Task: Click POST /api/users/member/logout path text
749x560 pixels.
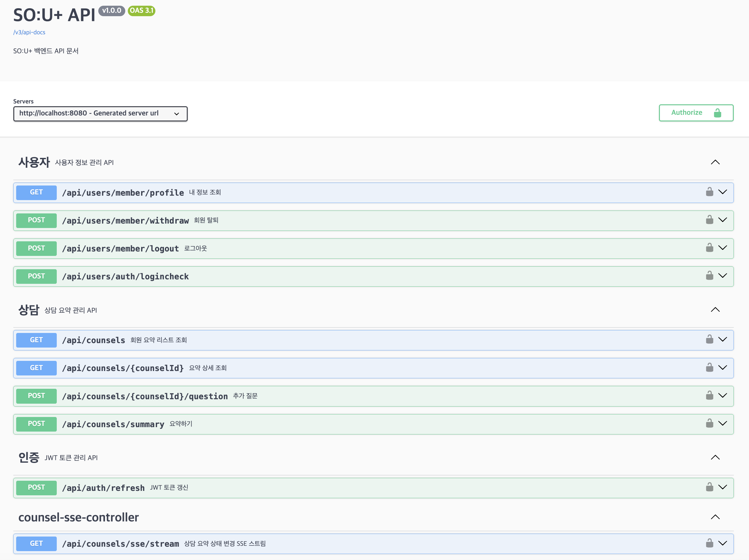Action: click(x=120, y=249)
